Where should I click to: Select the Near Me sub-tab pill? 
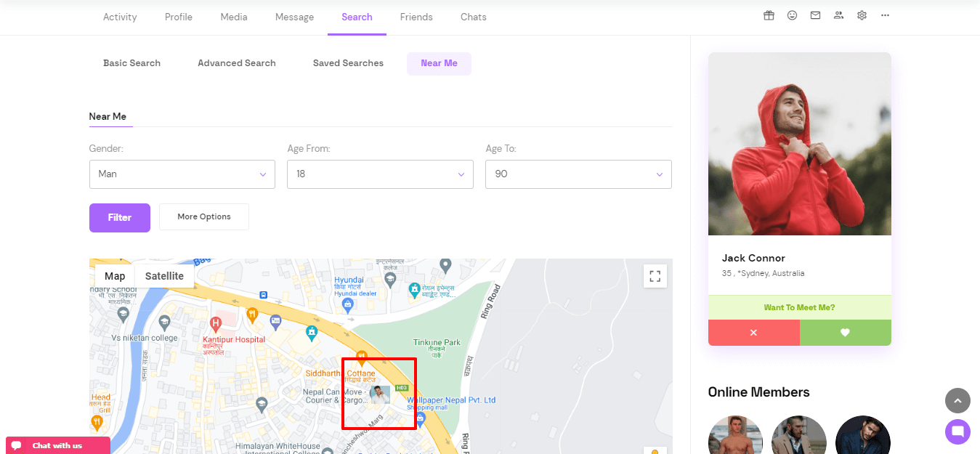click(439, 63)
